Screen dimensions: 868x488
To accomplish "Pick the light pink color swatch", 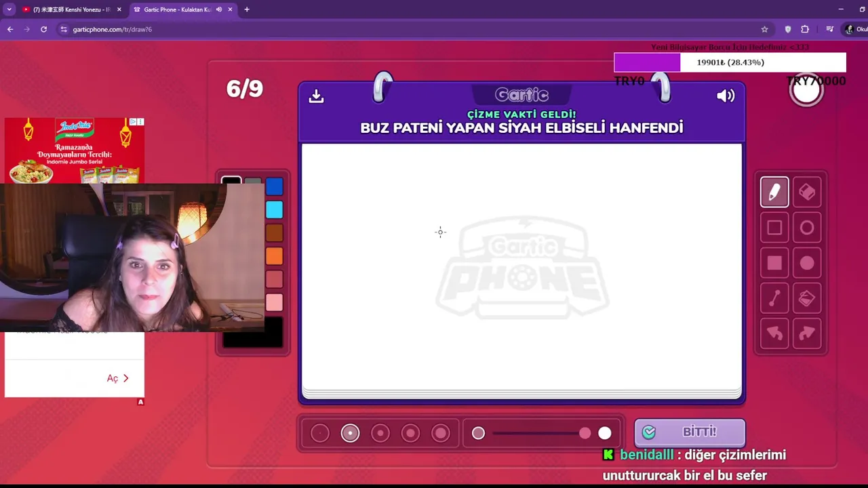I will 274,302.
